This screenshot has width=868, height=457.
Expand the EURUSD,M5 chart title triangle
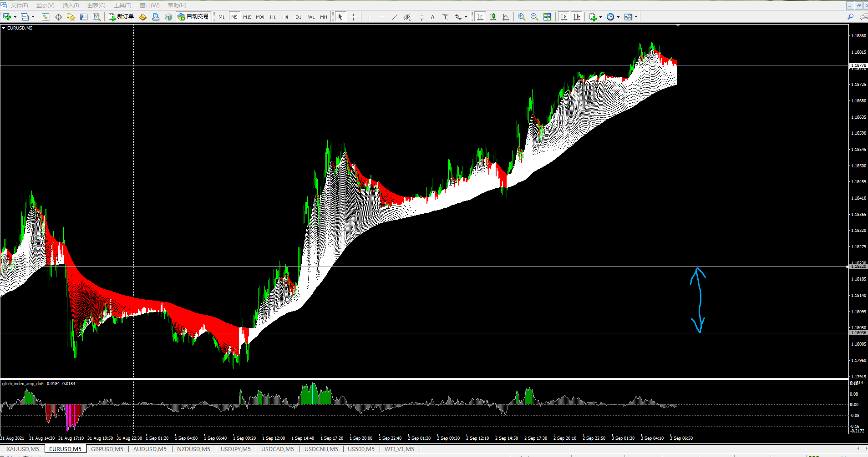click(x=4, y=28)
